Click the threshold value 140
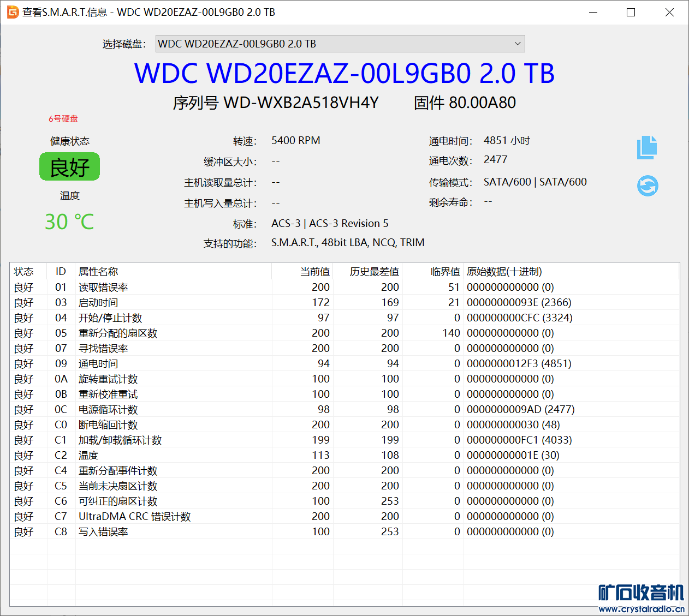The height and width of the screenshot is (616, 689). [x=452, y=333]
